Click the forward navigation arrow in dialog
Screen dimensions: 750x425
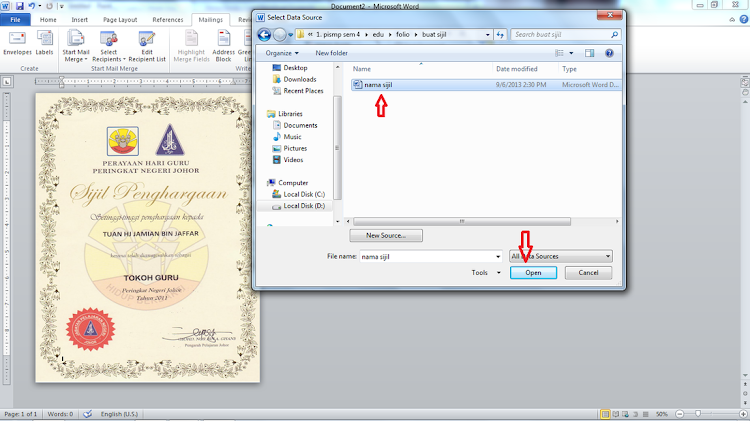tap(279, 34)
